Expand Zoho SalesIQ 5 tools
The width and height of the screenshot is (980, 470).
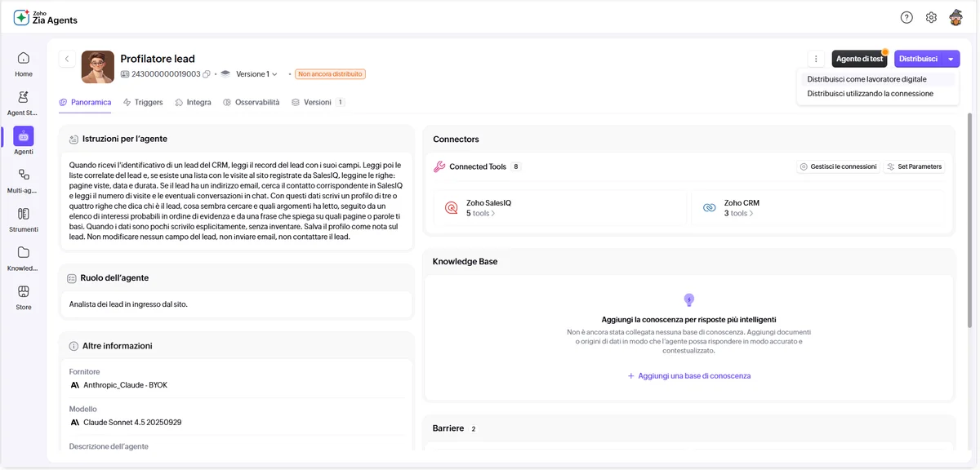point(481,213)
